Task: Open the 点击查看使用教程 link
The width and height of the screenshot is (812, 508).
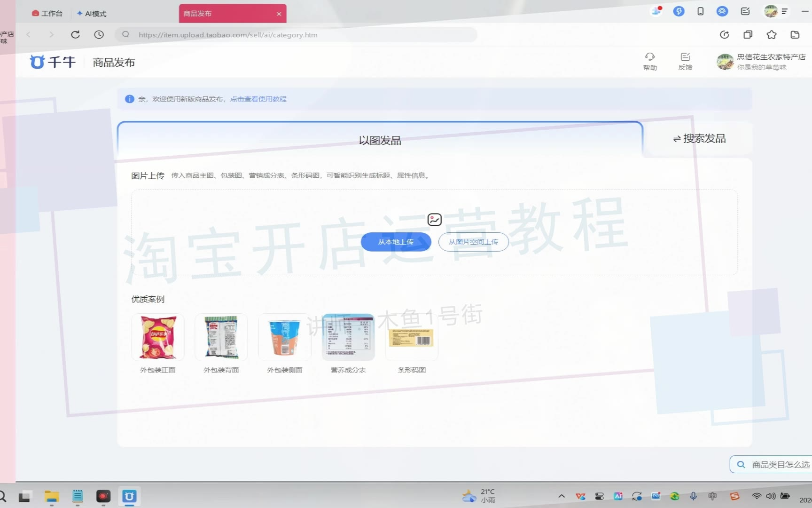Action: tap(258, 99)
